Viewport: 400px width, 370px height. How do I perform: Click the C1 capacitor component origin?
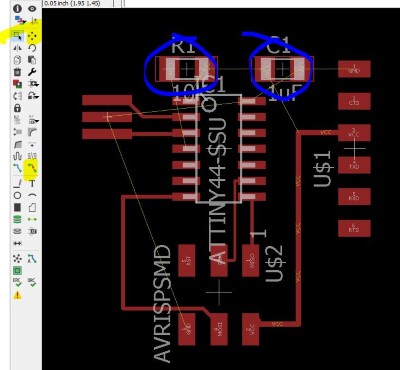point(282,69)
